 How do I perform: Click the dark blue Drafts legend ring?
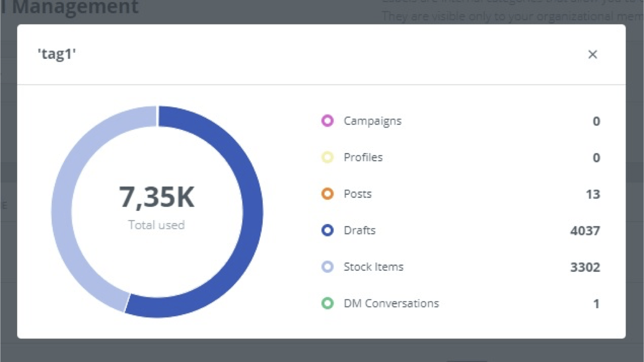[327, 231]
